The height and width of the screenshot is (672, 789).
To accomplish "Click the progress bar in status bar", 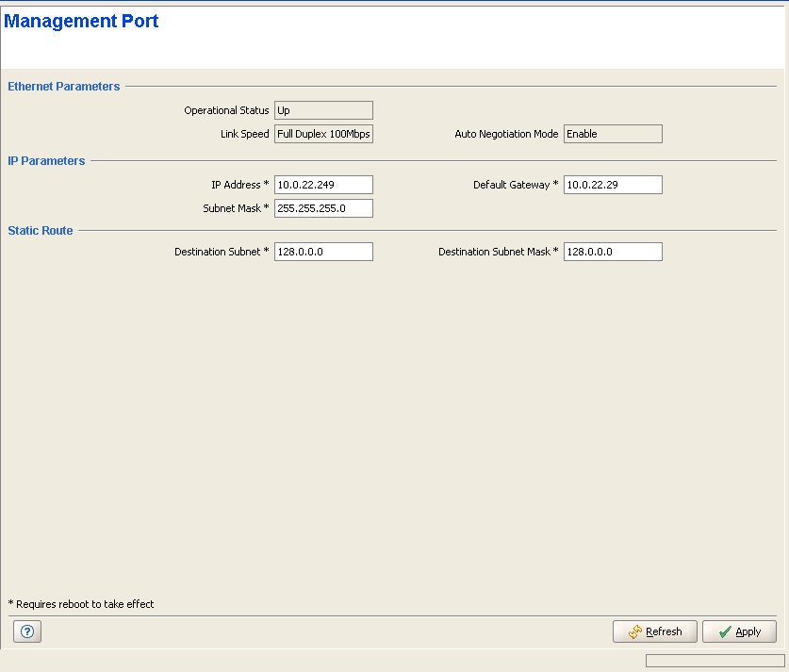I will [x=715, y=661].
